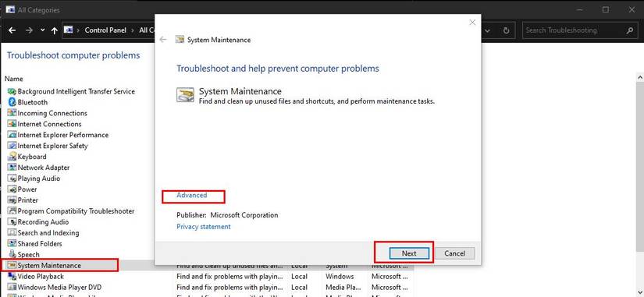644x297 pixels.
Task: Select the Search and Indexing entry
Action: (48, 232)
